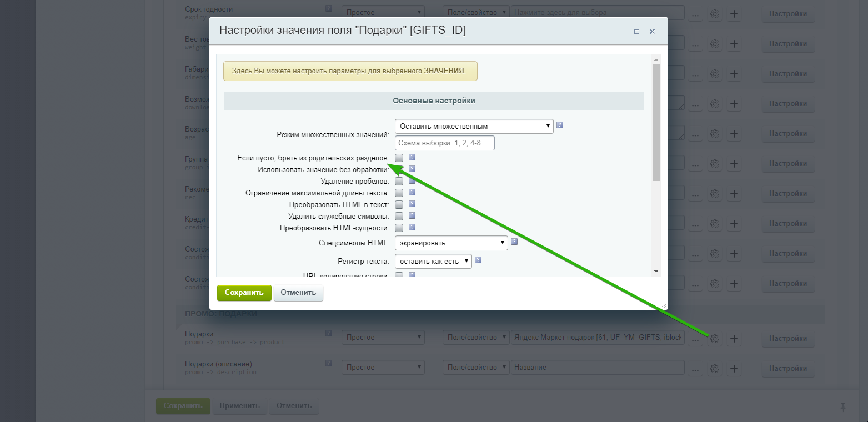The height and width of the screenshot is (422, 868).
Task: Click help icon in Подарки row on background page
Action: pos(329,333)
